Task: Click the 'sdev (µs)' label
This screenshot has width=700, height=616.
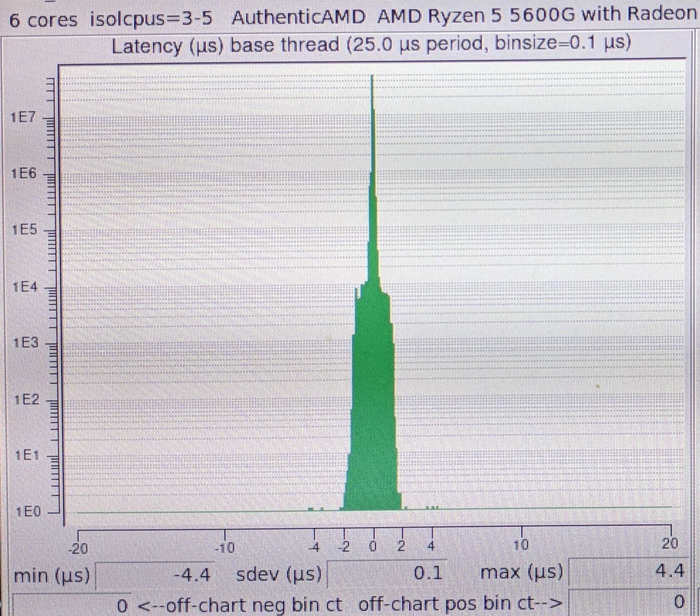Action: (279, 574)
